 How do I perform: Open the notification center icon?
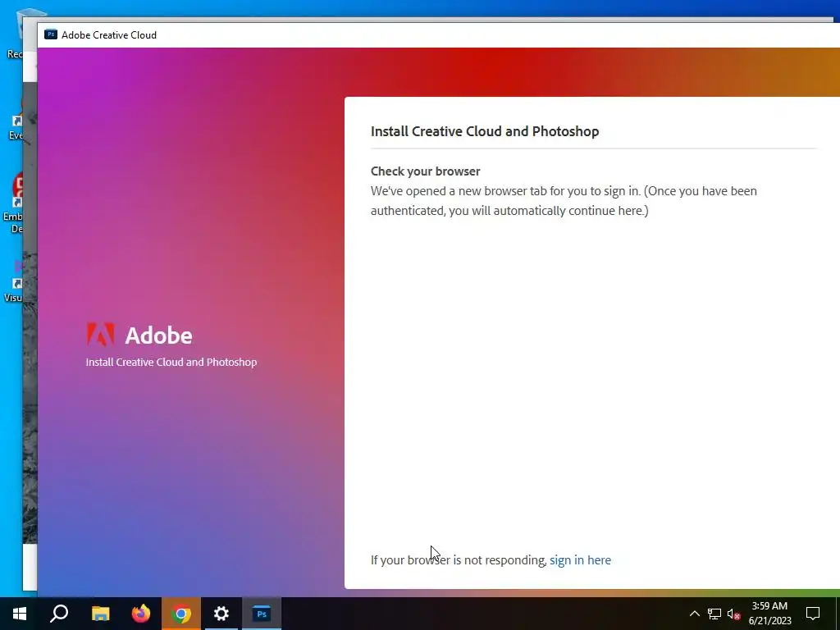tap(813, 614)
